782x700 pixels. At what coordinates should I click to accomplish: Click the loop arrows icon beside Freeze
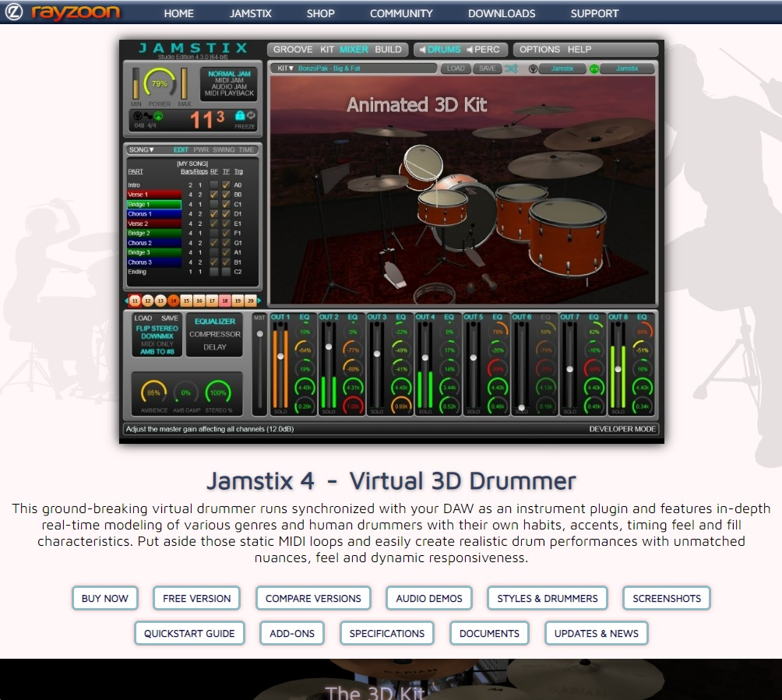(251, 115)
